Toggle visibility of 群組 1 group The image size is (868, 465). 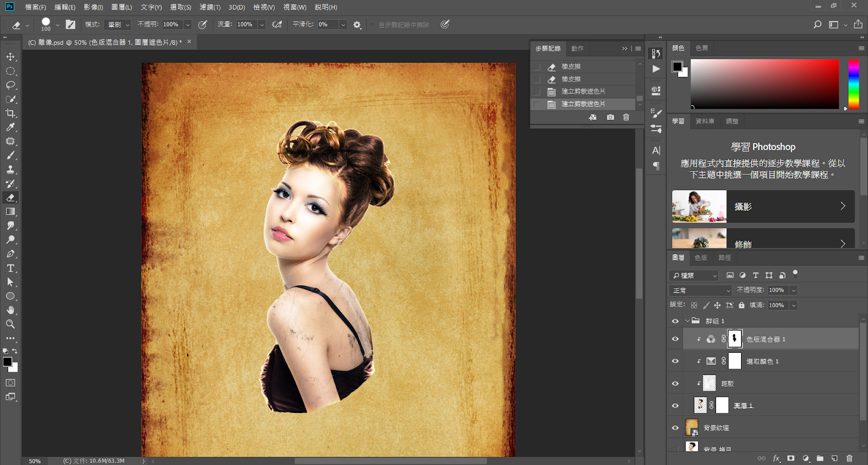675,321
